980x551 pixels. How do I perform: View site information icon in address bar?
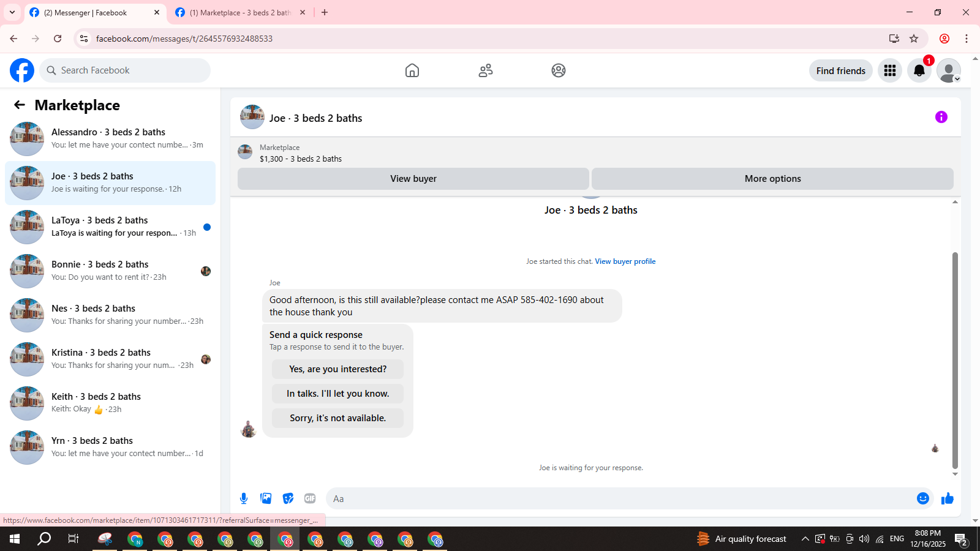(x=84, y=39)
